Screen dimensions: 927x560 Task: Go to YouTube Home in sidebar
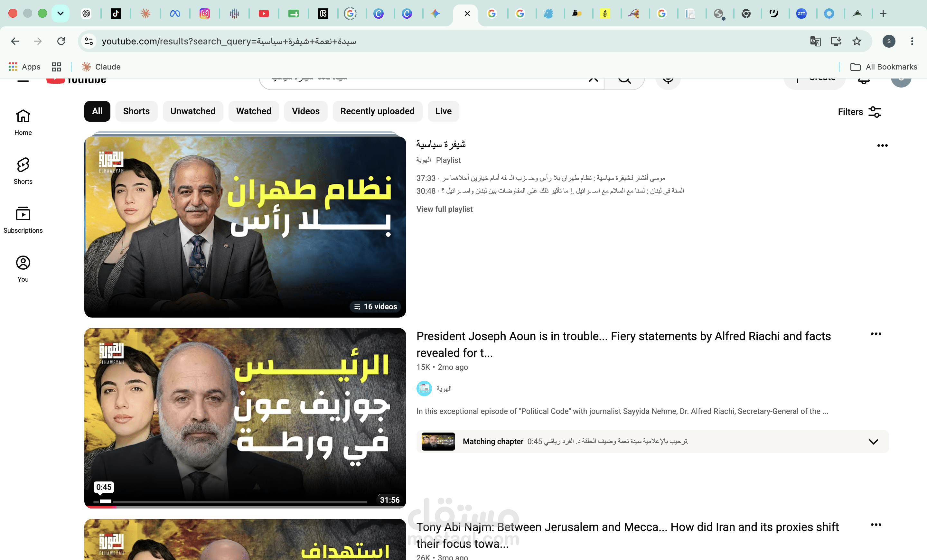point(23,122)
